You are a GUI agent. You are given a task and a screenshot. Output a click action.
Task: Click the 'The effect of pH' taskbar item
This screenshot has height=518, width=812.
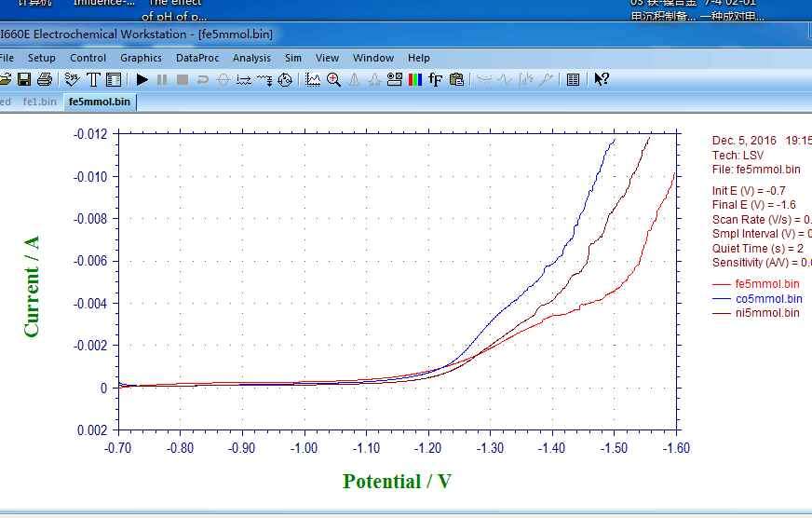174,10
